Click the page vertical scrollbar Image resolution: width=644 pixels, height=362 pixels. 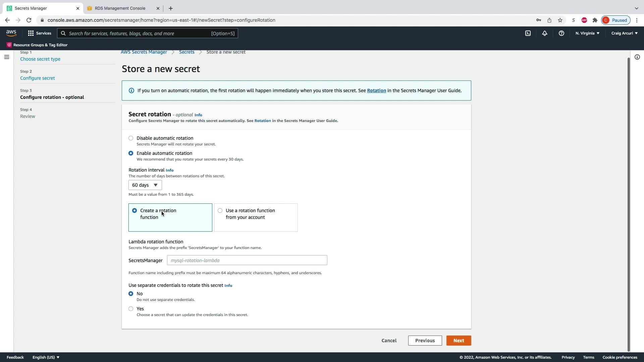coord(629,201)
